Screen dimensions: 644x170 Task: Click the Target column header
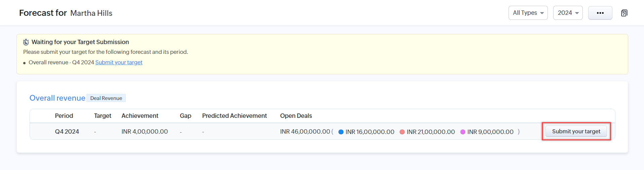tap(103, 116)
